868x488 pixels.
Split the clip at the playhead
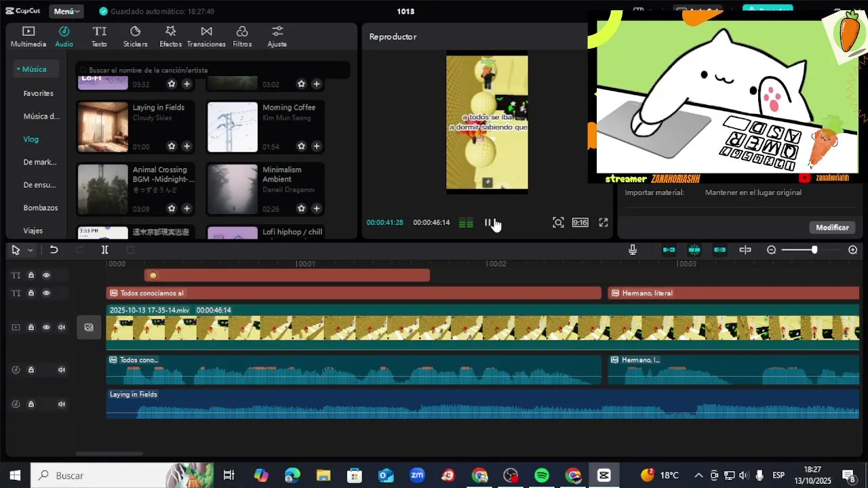point(104,250)
